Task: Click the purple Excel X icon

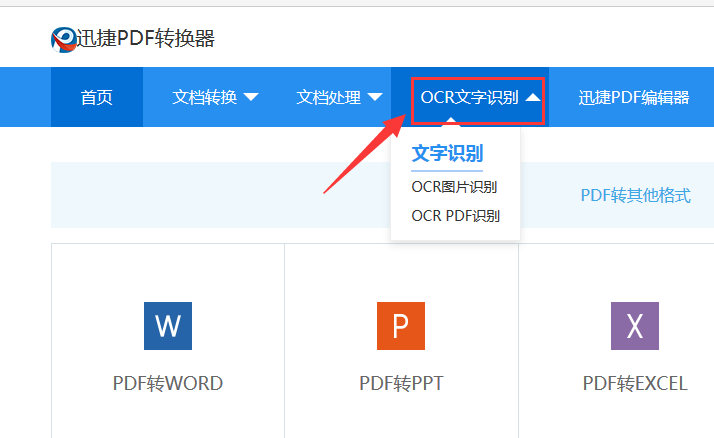Action: pos(635,326)
